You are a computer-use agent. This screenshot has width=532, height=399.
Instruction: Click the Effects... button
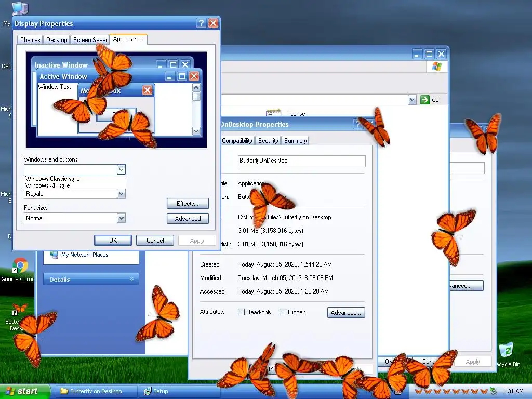coord(188,204)
